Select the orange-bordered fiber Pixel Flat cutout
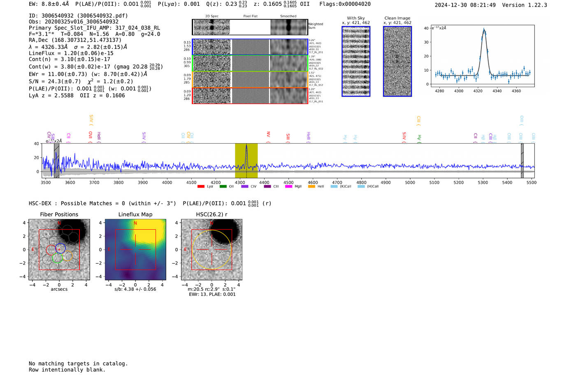This screenshot has width=576, height=392. [x=250, y=79]
